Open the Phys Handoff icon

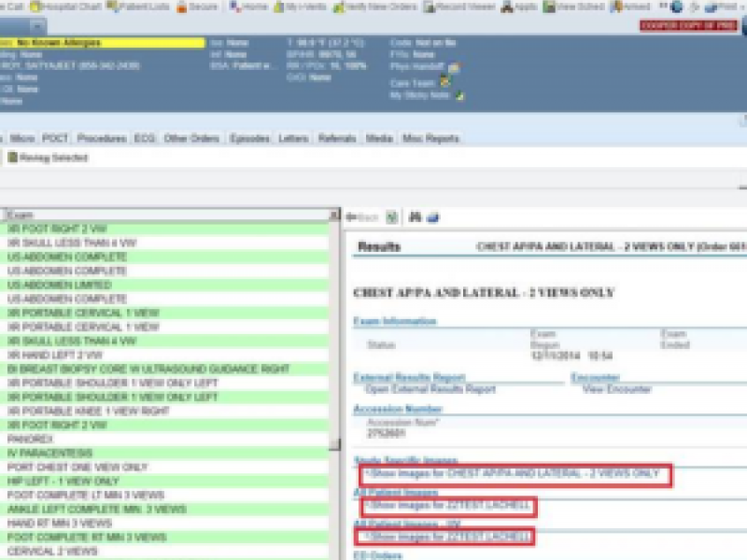[x=454, y=68]
